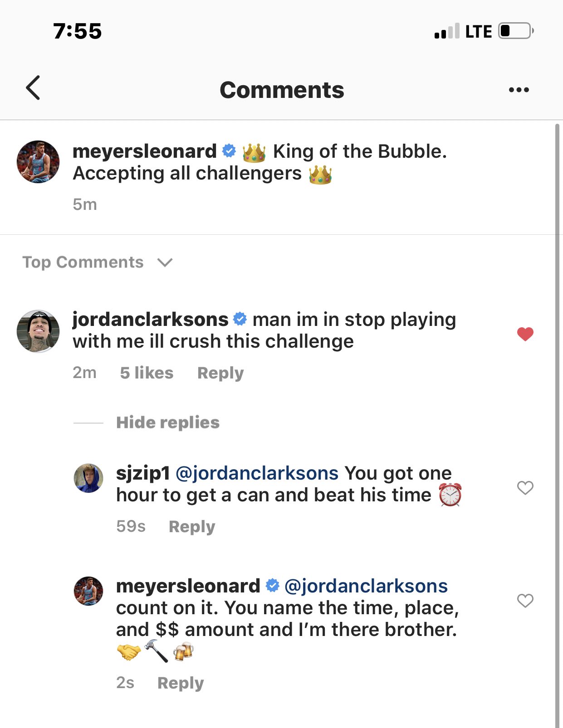
Task: Reply to meyersleonard's 2s comment
Action: tap(181, 683)
